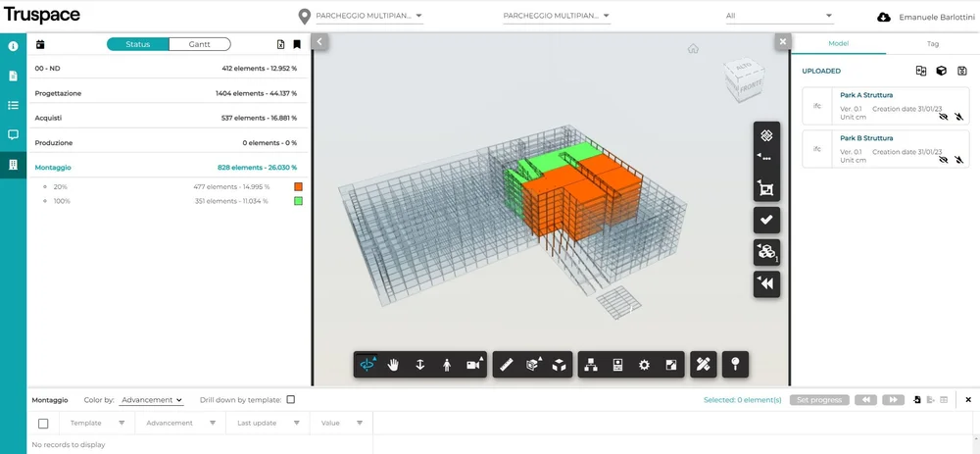980x454 pixels.
Task: Select the vertical dolly arrows tool
Action: 420,365
